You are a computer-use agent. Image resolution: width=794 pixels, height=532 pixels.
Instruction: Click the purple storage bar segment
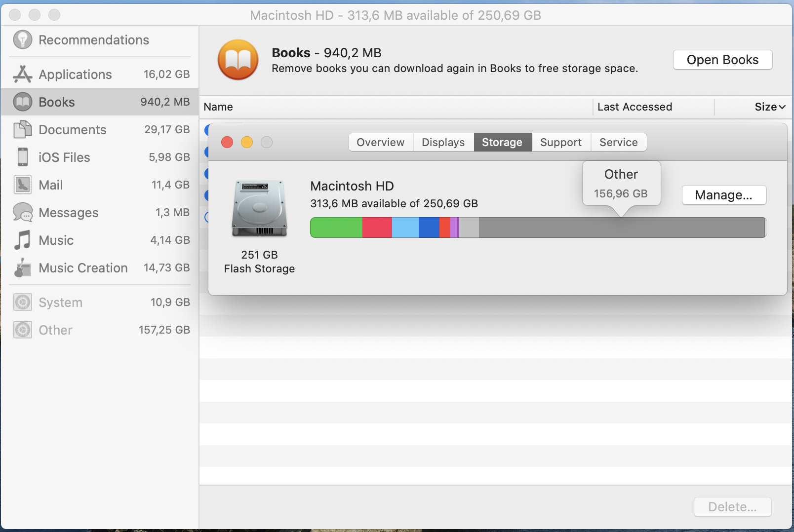[x=454, y=228]
